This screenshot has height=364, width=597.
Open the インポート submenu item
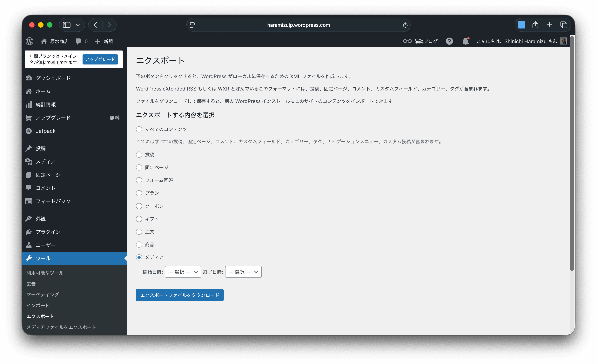point(38,305)
